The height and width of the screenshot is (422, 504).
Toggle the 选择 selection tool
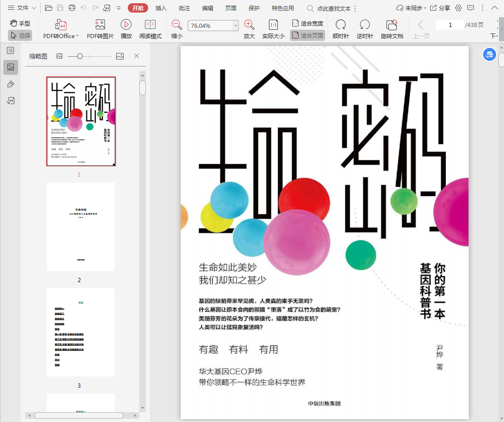[20, 35]
